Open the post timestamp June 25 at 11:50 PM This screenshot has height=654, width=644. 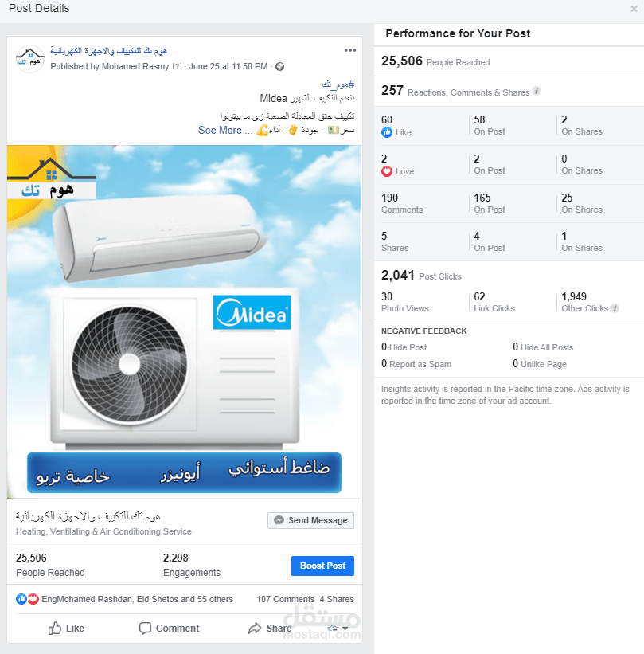[228, 66]
